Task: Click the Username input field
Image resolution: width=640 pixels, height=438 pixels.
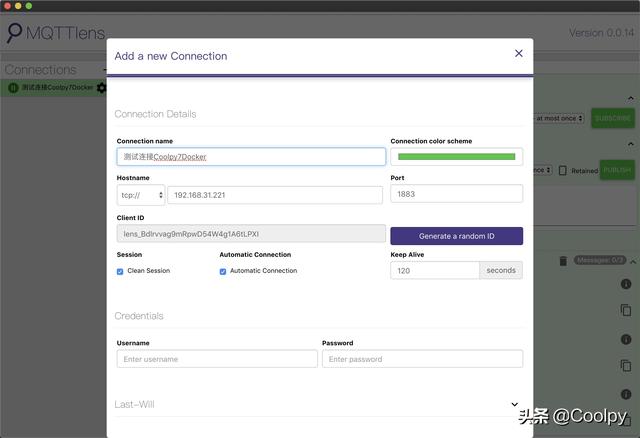Action: coord(217,359)
